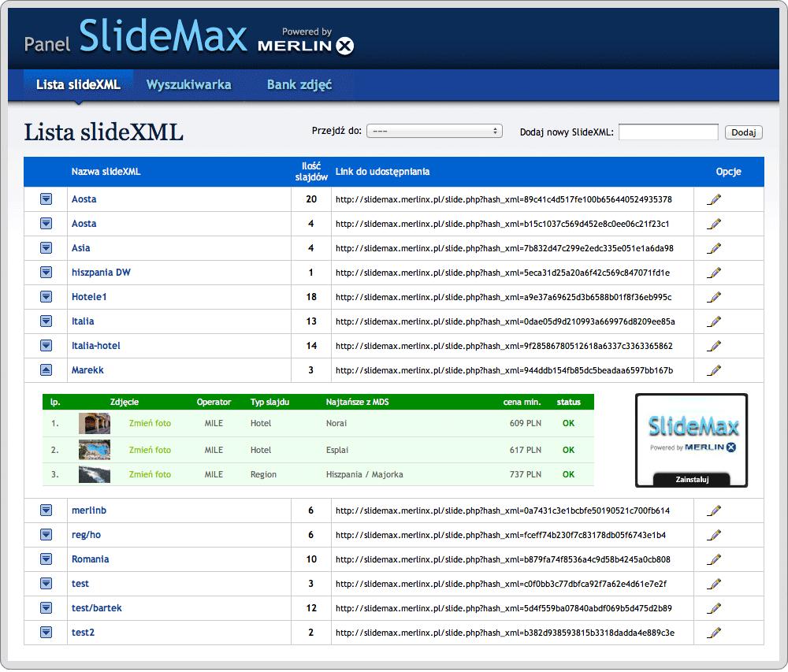This screenshot has width=788, height=672.
Task: Click Zmień foto for Hiszpania / Majorka slide
Action: click(150, 474)
